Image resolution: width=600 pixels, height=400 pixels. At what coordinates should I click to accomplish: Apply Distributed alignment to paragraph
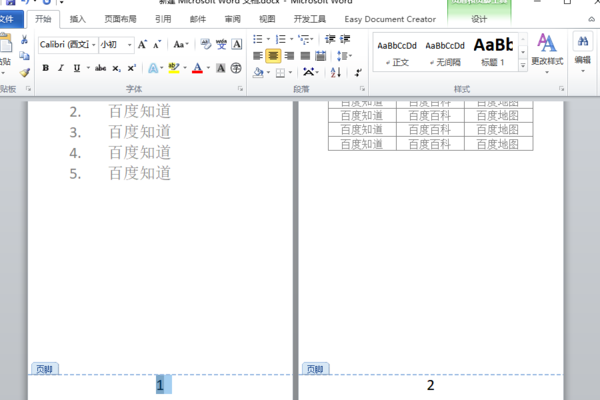click(x=321, y=56)
